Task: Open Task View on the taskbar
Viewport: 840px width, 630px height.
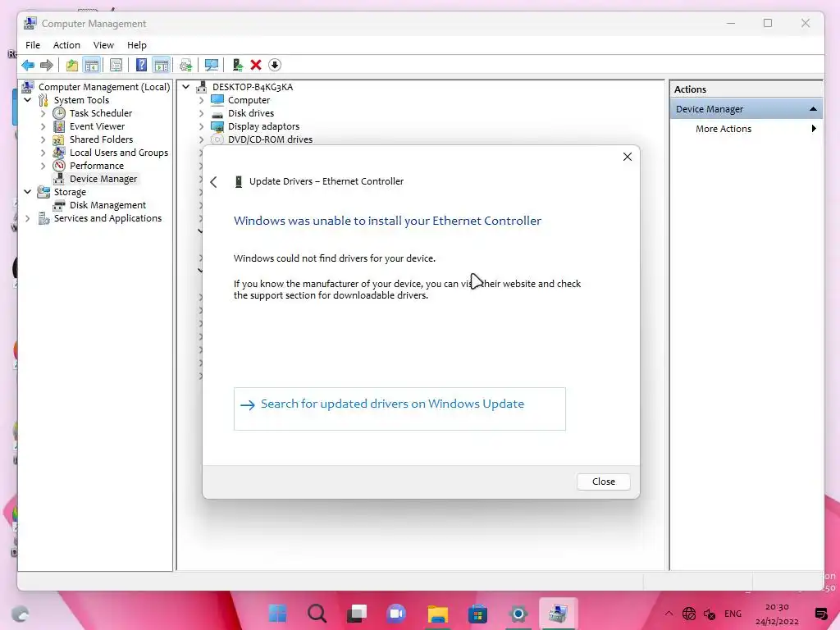Action: click(357, 614)
